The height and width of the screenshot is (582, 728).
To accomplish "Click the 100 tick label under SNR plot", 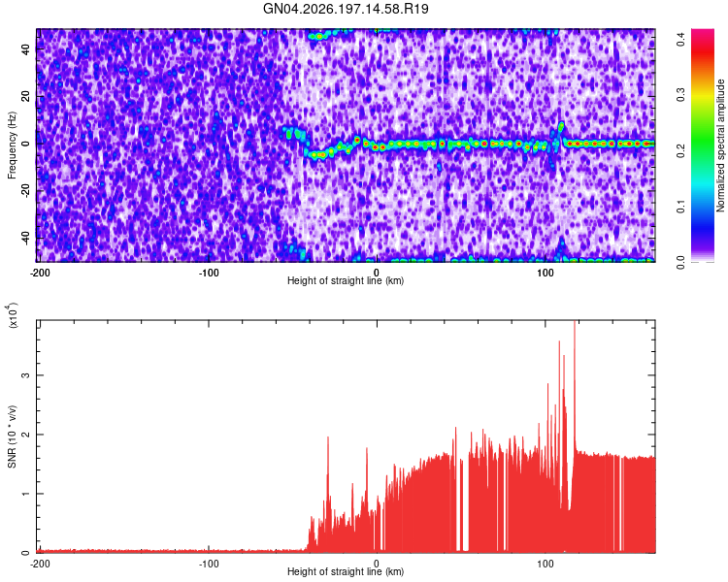I will (546, 564).
